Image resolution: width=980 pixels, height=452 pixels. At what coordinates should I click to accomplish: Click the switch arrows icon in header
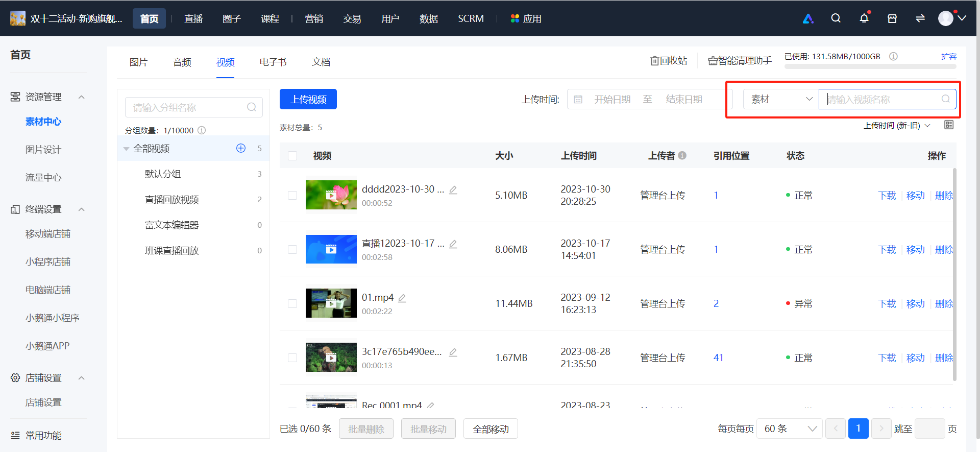point(920,18)
